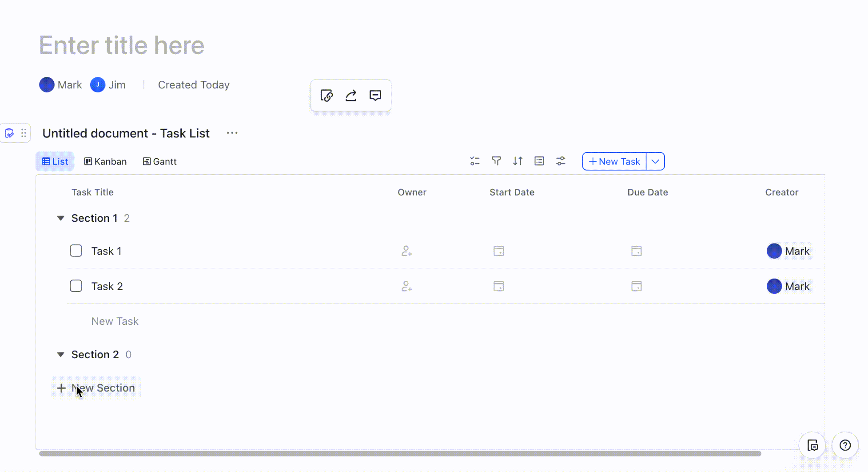Click the show-completed-tasks checklist icon

pos(474,161)
